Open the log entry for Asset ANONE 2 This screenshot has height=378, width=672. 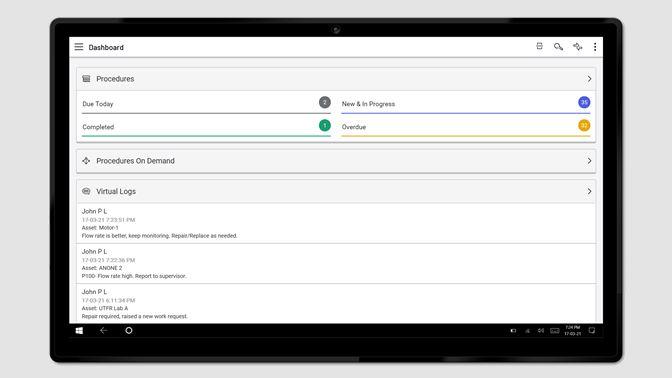coord(336,264)
